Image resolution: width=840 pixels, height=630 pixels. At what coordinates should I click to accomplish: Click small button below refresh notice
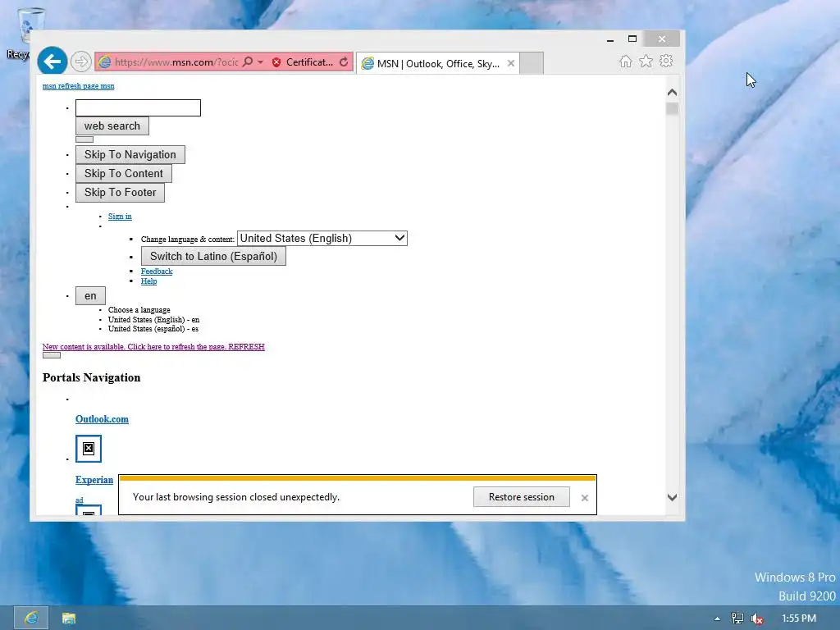[x=52, y=355]
